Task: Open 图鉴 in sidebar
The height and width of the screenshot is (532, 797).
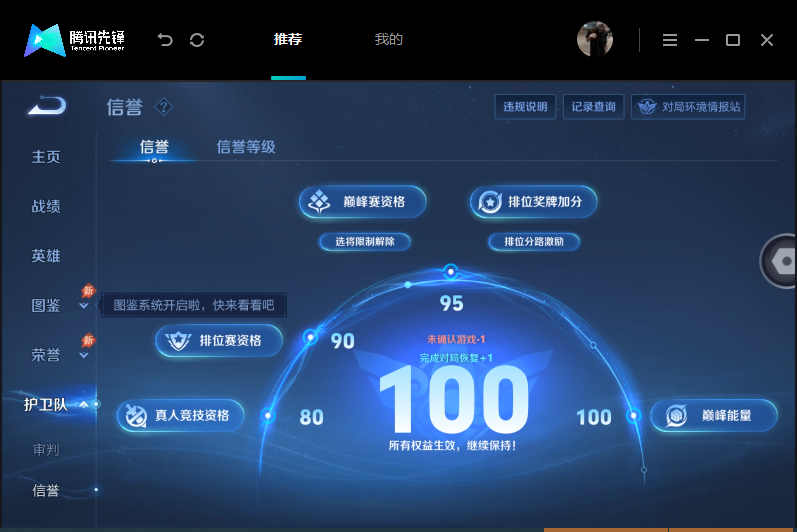Action: 46,305
